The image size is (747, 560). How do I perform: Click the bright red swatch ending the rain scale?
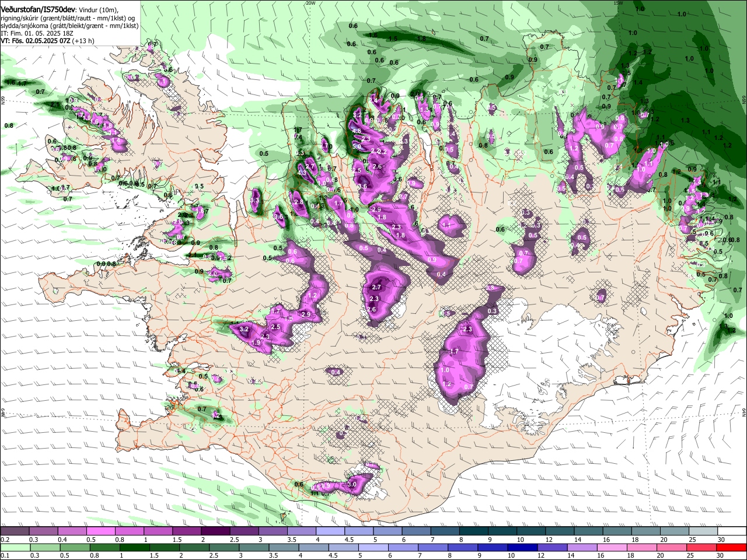tap(732, 547)
